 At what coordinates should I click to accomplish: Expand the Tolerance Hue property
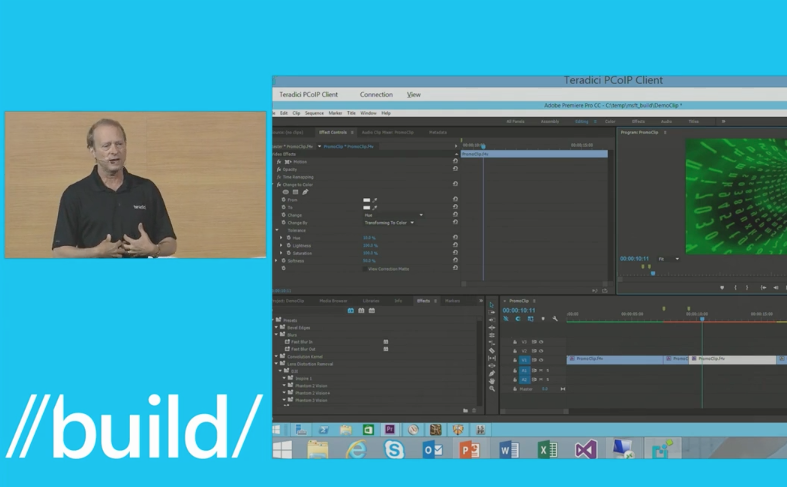281,237
